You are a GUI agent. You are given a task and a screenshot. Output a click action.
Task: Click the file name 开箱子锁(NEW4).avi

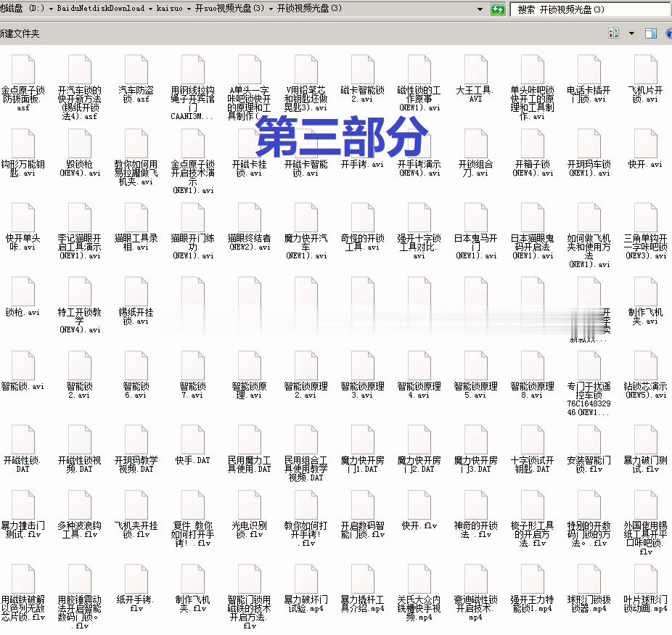532,168
